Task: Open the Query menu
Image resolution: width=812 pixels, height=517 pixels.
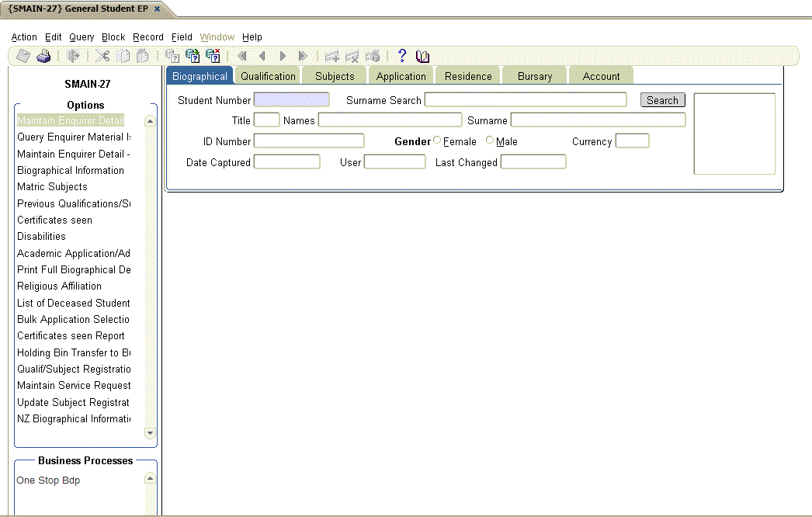Action: 82,37
